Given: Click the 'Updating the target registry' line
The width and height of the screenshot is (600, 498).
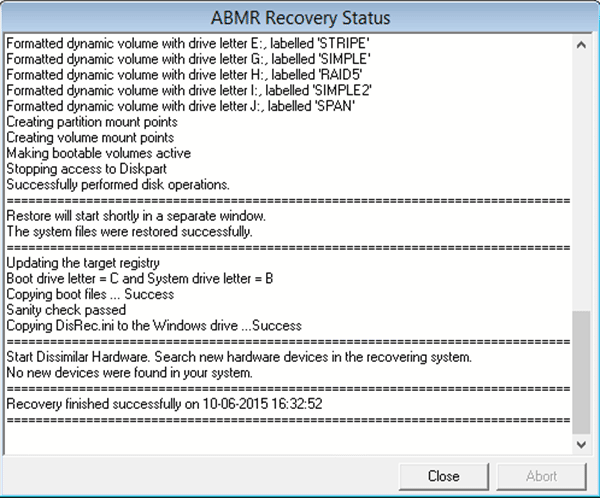Looking at the screenshot, I should coord(83,263).
